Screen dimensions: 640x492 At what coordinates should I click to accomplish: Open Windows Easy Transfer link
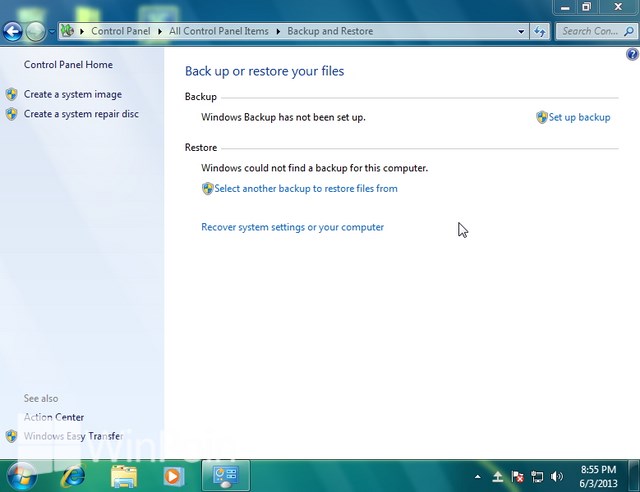pyautogui.click(x=73, y=436)
